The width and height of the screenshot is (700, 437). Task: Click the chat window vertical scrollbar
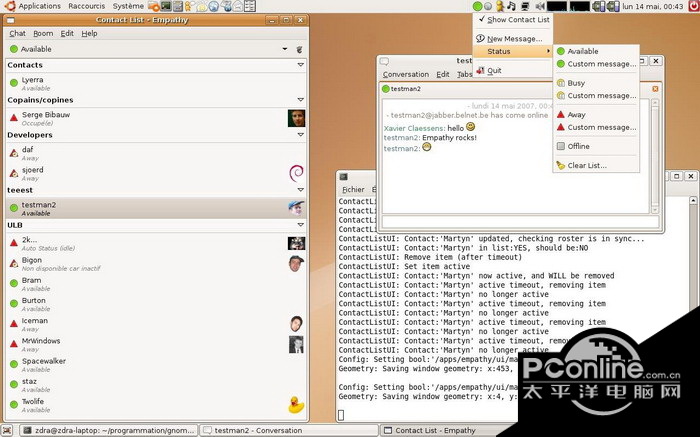(655, 156)
